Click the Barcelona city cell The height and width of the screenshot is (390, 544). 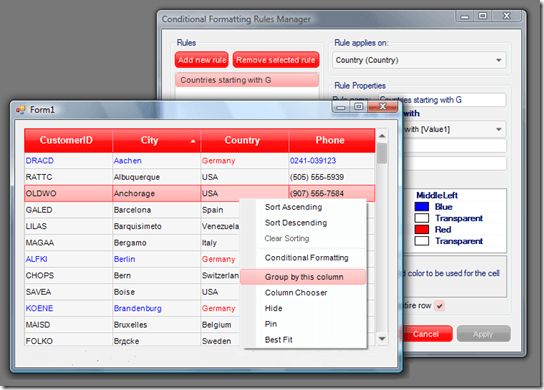[x=156, y=210]
